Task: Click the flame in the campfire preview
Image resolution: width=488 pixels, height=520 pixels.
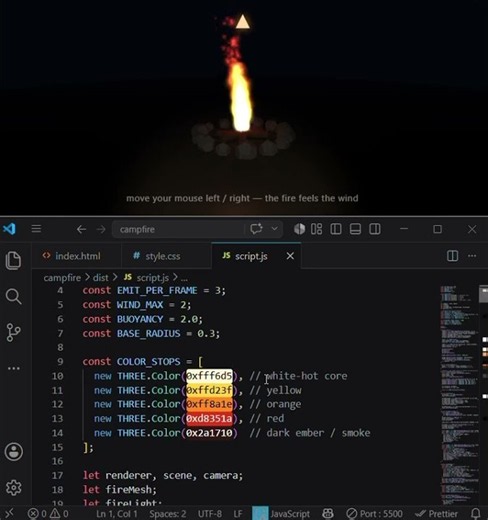Action: pyautogui.click(x=241, y=98)
